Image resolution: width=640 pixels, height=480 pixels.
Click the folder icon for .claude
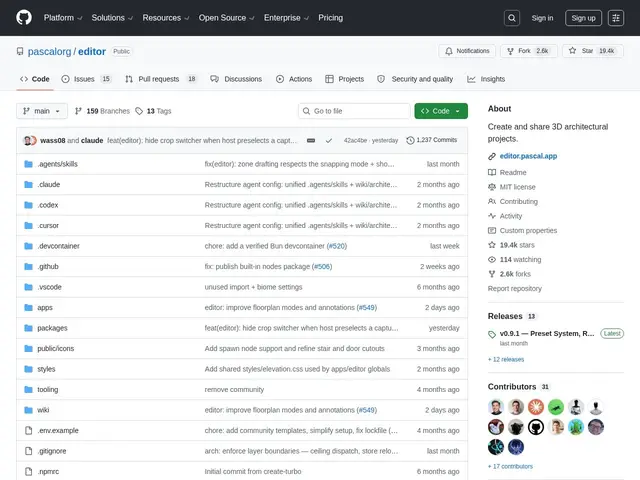coord(28,184)
